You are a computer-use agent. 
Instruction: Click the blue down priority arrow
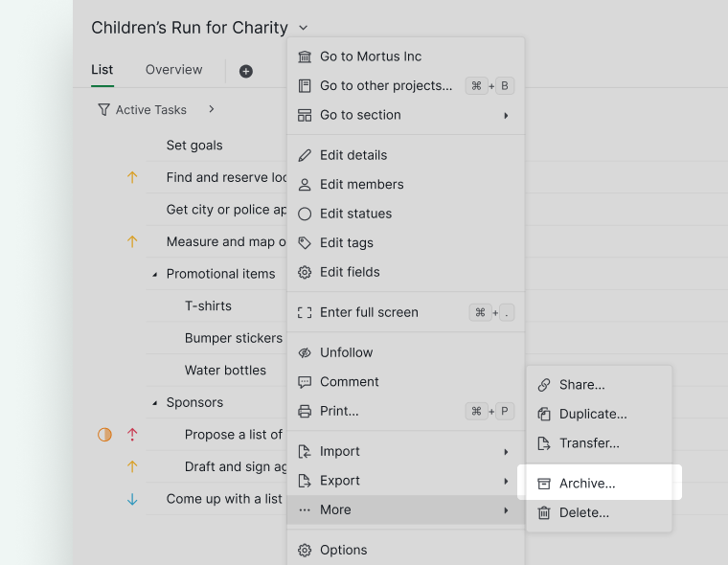click(x=132, y=500)
